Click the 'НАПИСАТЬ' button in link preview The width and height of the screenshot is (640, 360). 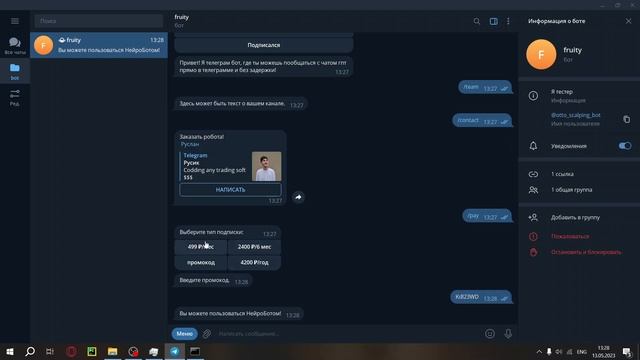tap(230, 190)
